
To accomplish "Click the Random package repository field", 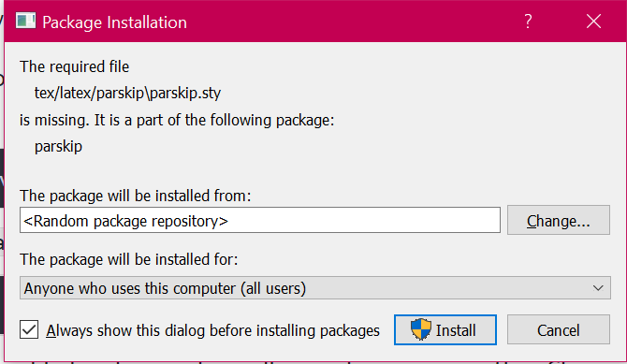I will click(260, 220).
